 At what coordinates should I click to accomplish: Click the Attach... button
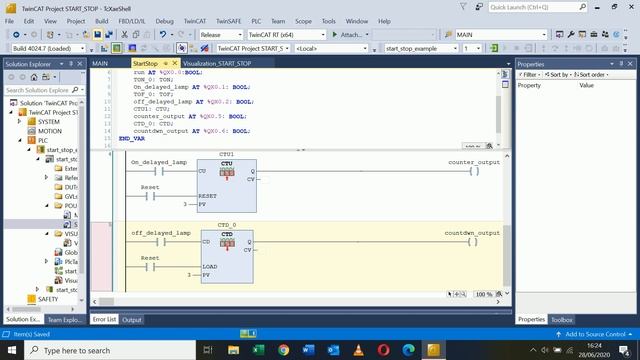click(347, 35)
